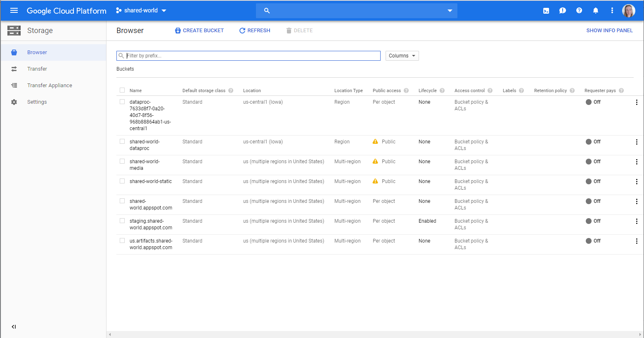The height and width of the screenshot is (338, 644).
Task: Click the help icon next to Labels
Action: click(521, 90)
